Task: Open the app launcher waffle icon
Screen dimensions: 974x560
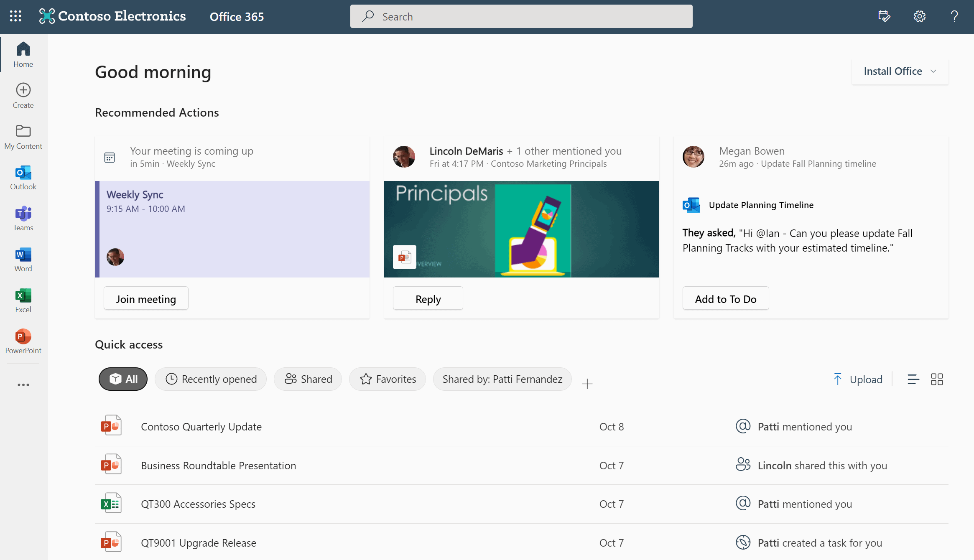Action: [15, 16]
